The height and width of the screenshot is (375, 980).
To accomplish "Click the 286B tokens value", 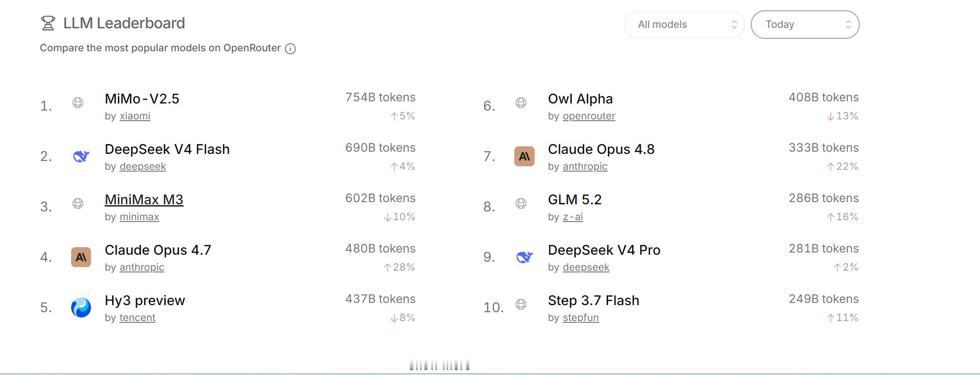I will (824, 198).
